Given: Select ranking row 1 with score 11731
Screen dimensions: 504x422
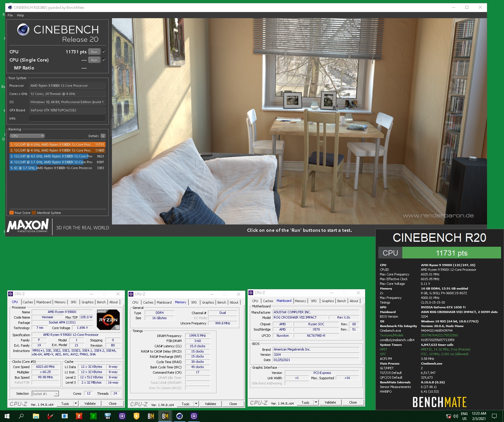Looking at the screenshot, I should click(57, 144).
